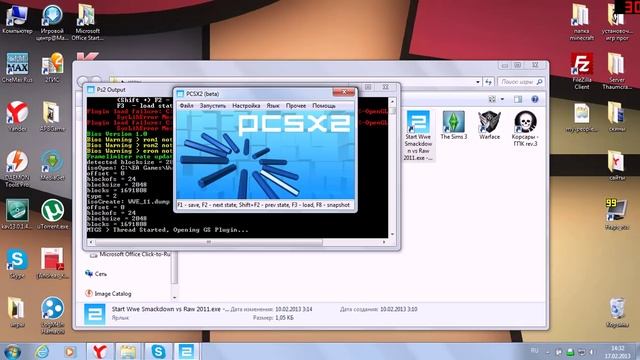
Task: Click the Игровой центр desktop icon
Action: (x=52, y=22)
